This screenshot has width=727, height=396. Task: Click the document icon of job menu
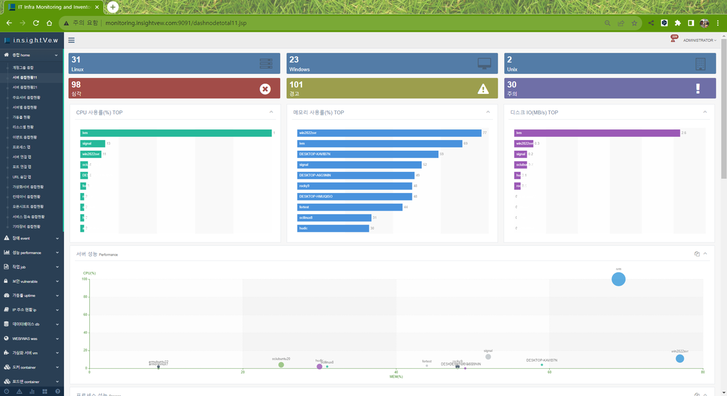(6, 267)
